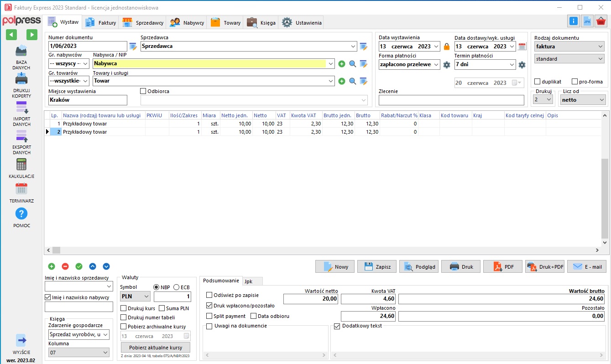
Task: Toggle Dodatkowy tekst checkbox
Action: coord(337,326)
